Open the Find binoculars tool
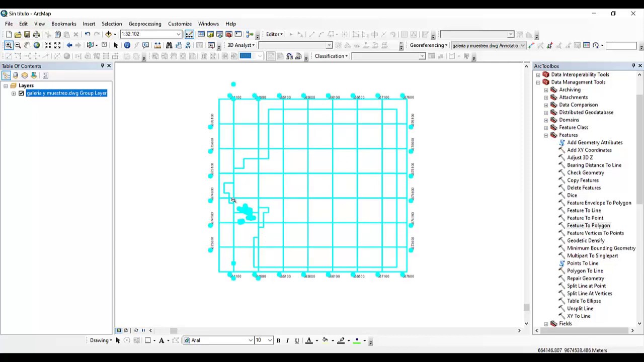The width and height of the screenshot is (644, 362). 169,45
